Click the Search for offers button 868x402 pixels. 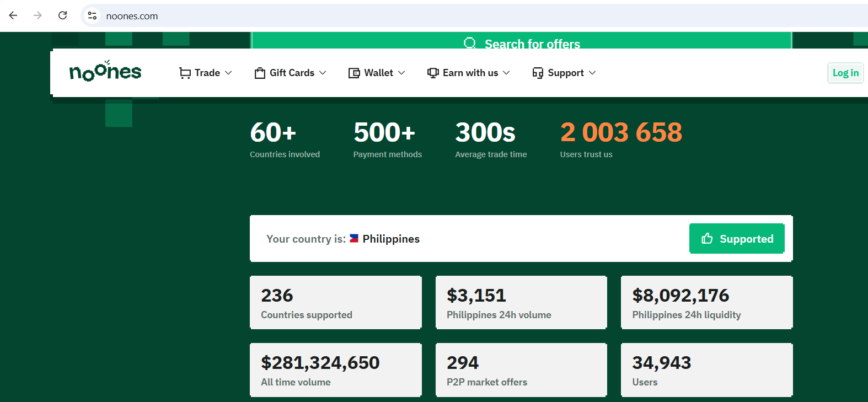522,41
